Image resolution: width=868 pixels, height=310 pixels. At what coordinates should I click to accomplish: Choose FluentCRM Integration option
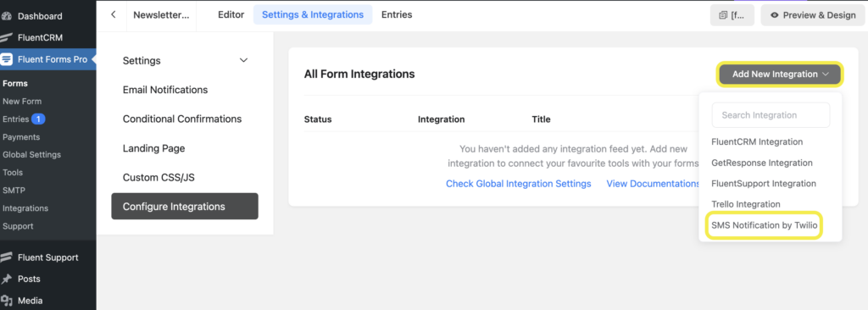click(757, 141)
